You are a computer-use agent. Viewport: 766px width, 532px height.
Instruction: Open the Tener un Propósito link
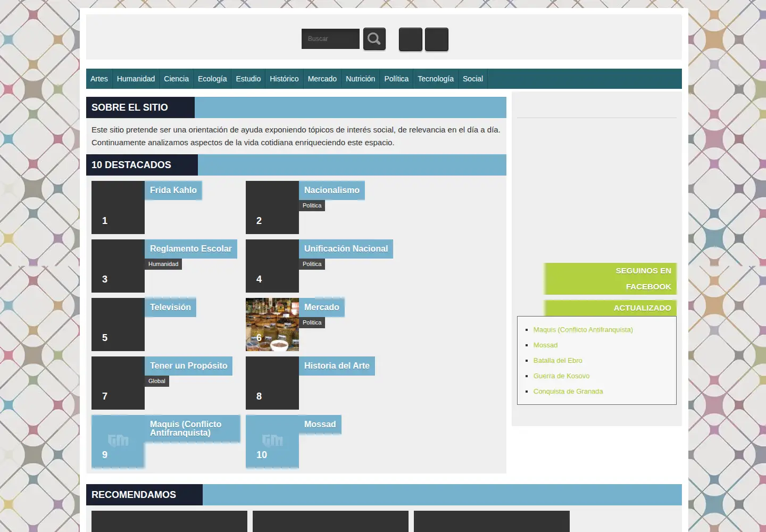pyautogui.click(x=188, y=366)
